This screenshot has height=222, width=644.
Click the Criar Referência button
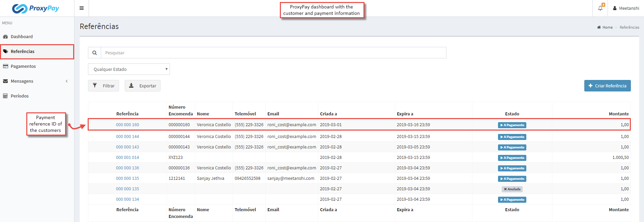click(607, 86)
